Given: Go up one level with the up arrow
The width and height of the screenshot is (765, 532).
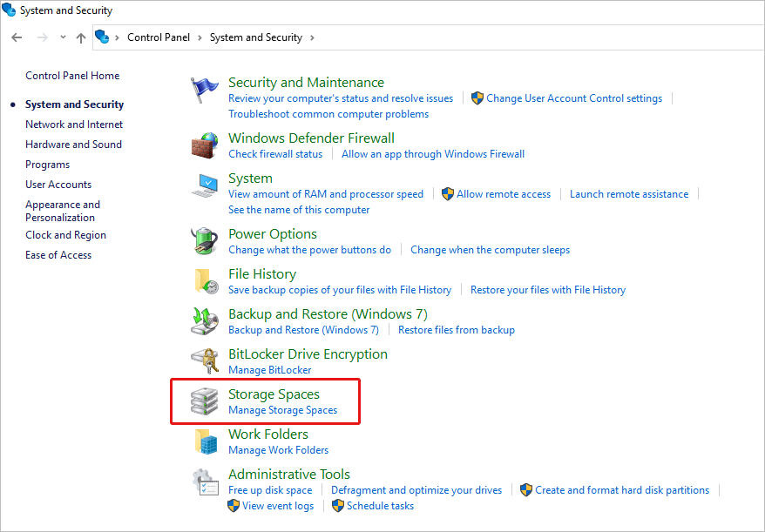Looking at the screenshot, I should pyautogui.click(x=81, y=37).
